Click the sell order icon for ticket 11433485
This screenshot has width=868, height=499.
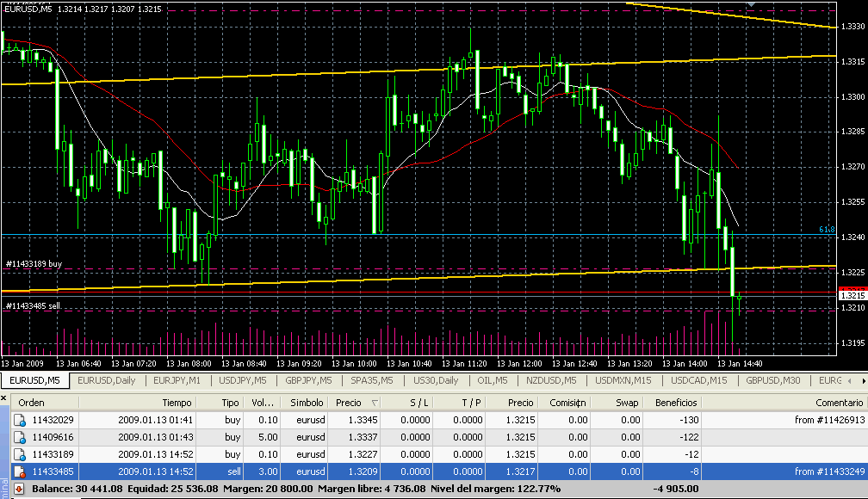[x=19, y=471]
